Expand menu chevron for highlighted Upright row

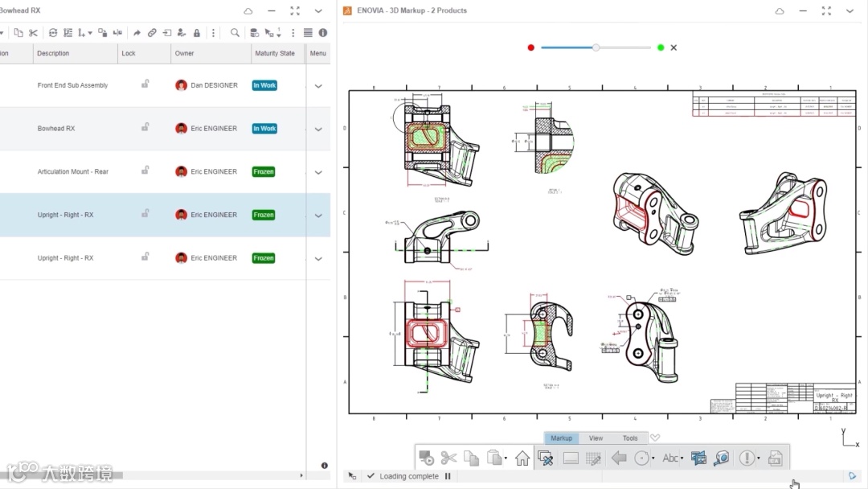[318, 216]
